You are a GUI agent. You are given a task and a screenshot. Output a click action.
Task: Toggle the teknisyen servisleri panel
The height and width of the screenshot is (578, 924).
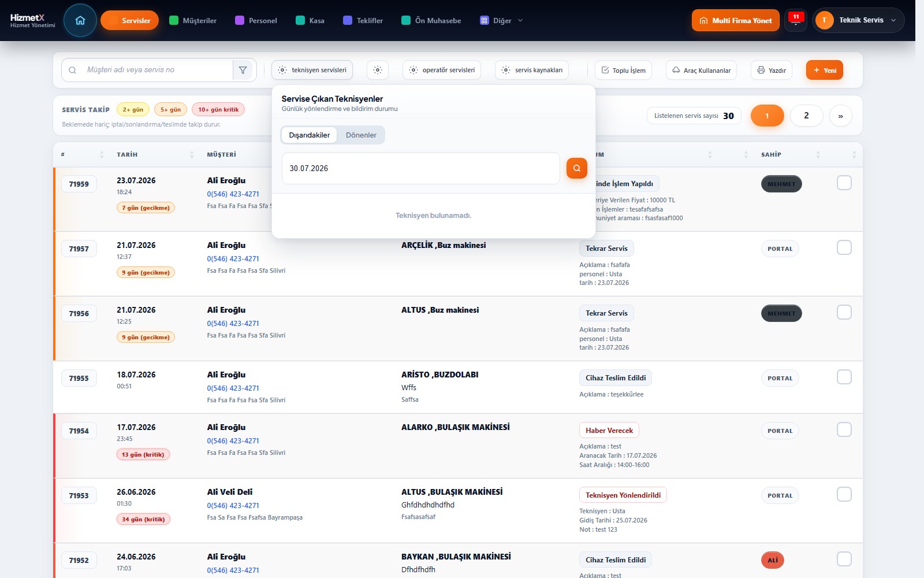point(312,70)
